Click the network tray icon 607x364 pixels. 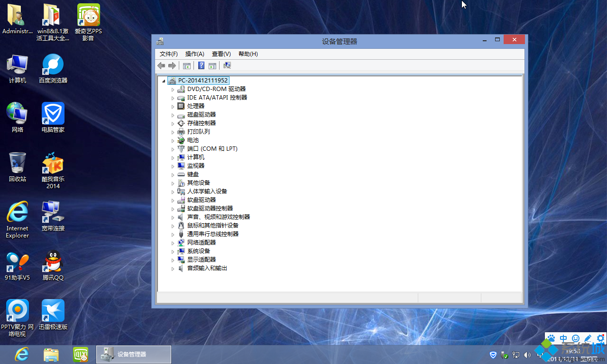516,355
